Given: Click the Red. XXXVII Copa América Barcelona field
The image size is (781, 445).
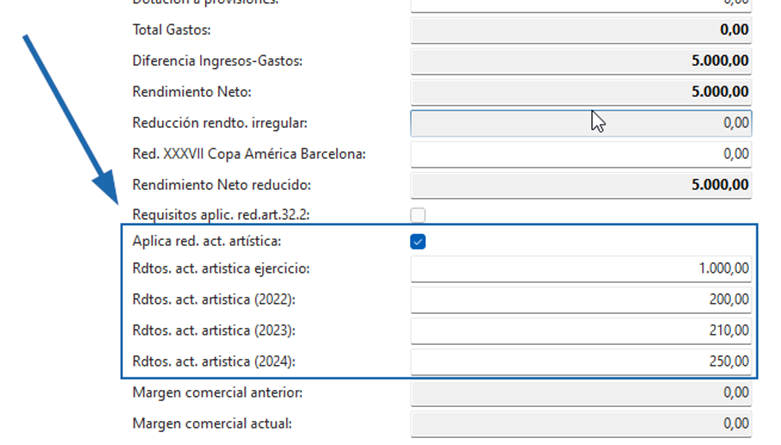Looking at the screenshot, I should 581,154.
